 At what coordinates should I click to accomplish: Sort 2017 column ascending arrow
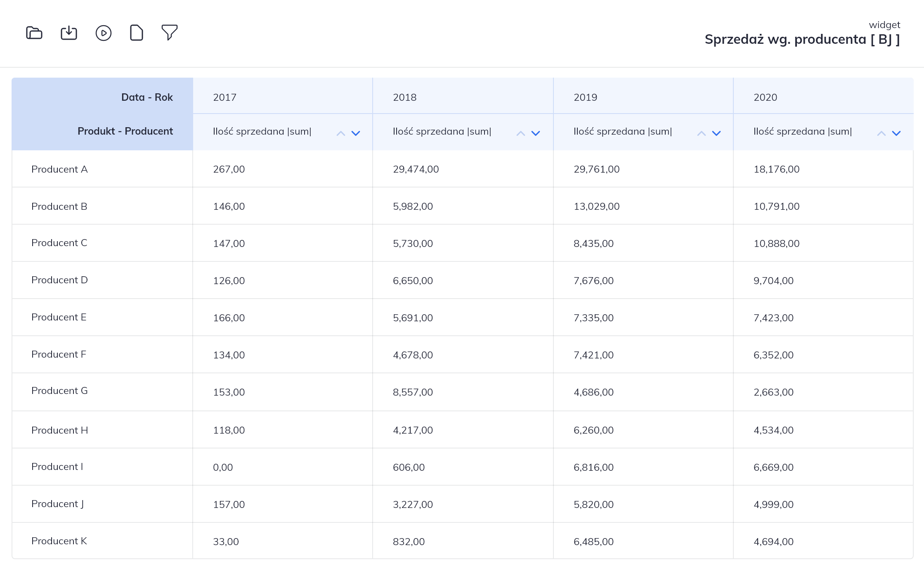point(341,133)
